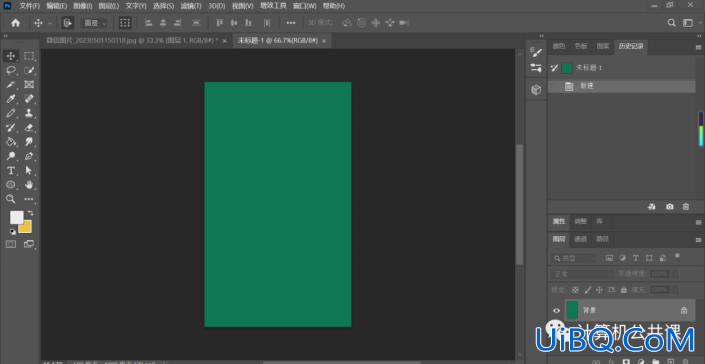Viewport: 705px width, 364px height.
Task: Toggle Show Transform Controls grid button
Action: (x=125, y=23)
